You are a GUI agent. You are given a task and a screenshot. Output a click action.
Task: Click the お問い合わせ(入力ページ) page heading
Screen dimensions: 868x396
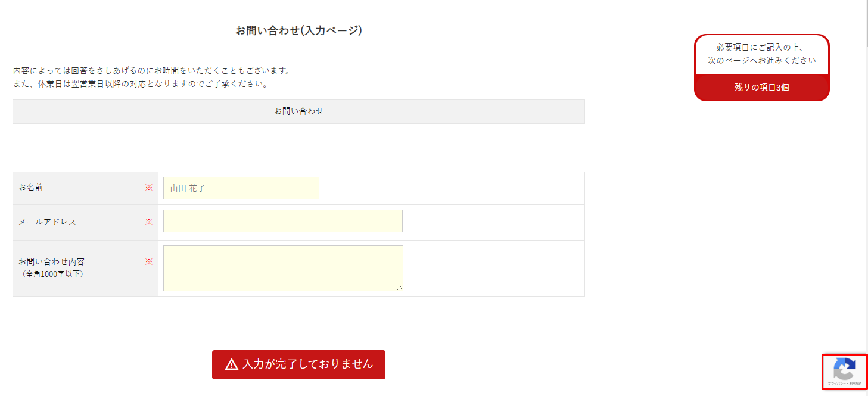tap(298, 30)
